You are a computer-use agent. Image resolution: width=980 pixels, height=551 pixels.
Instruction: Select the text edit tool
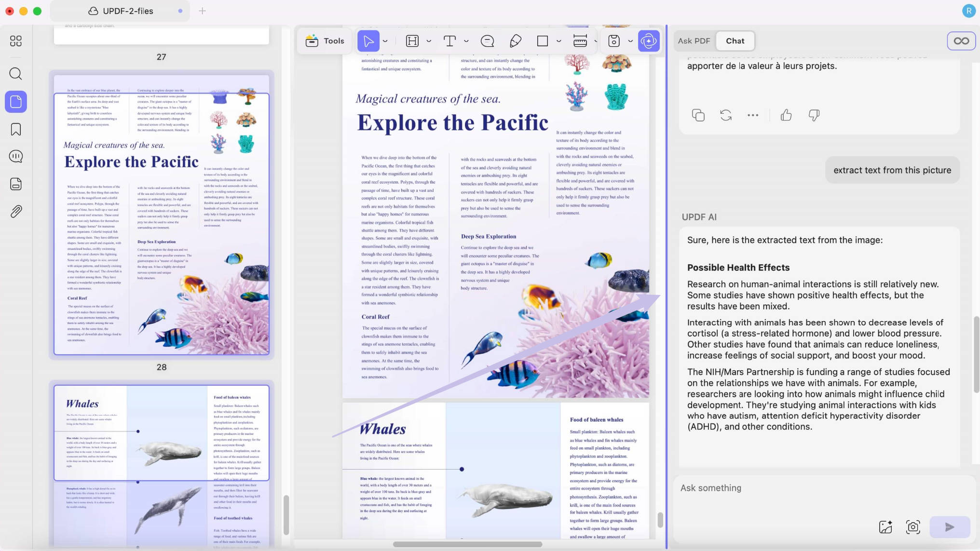click(449, 41)
